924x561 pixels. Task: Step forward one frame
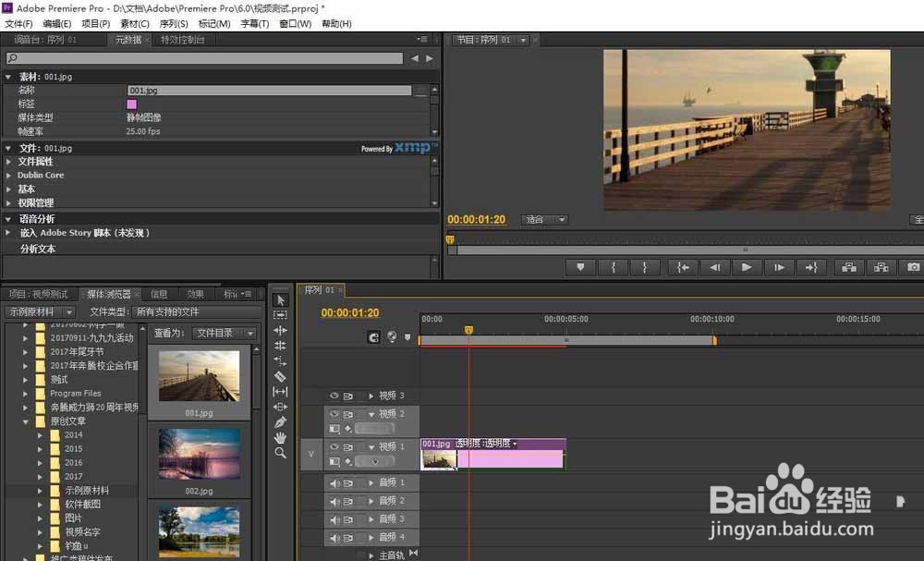pyautogui.click(x=779, y=267)
